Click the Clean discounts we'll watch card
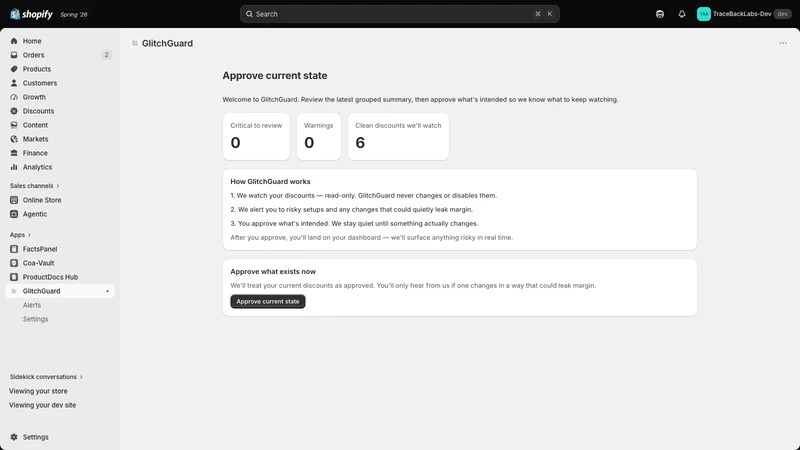This screenshot has width=800, height=450. (x=398, y=137)
